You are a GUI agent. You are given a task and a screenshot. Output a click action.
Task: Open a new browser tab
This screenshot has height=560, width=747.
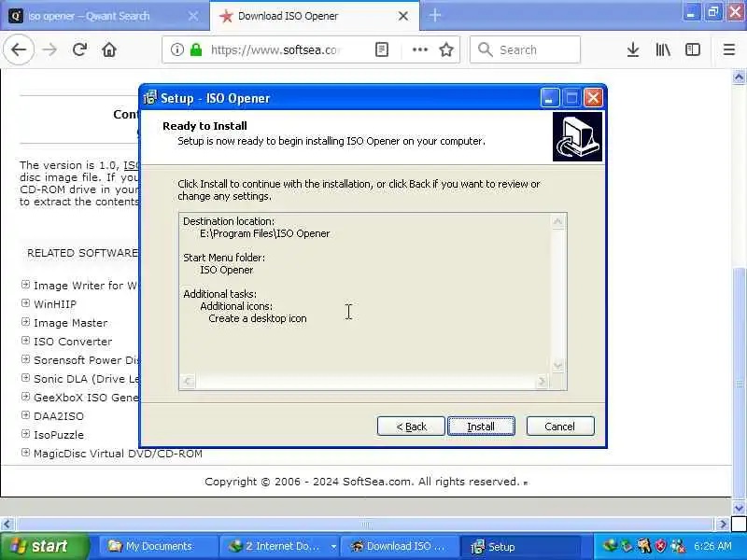(434, 16)
